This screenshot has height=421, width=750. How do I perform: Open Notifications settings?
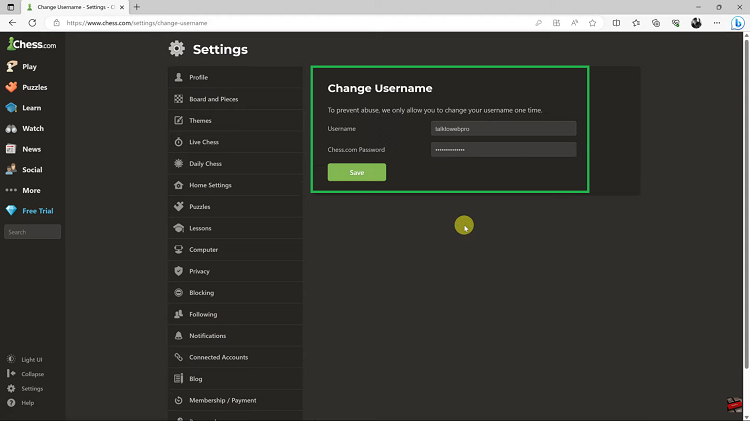235,335
